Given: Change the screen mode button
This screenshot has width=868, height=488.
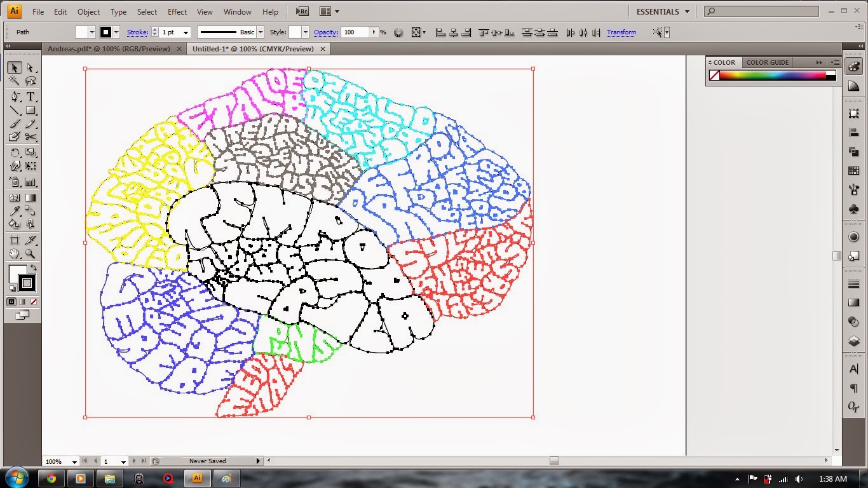Looking at the screenshot, I should tap(23, 315).
